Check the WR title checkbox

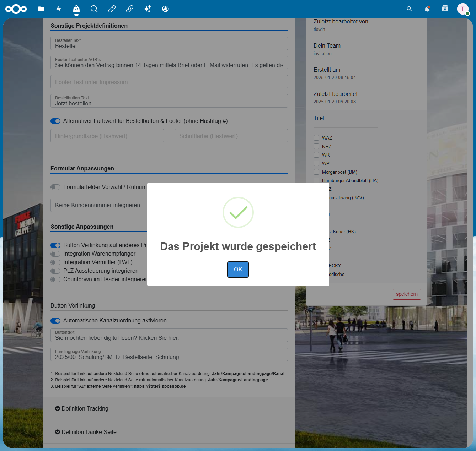(x=316, y=155)
